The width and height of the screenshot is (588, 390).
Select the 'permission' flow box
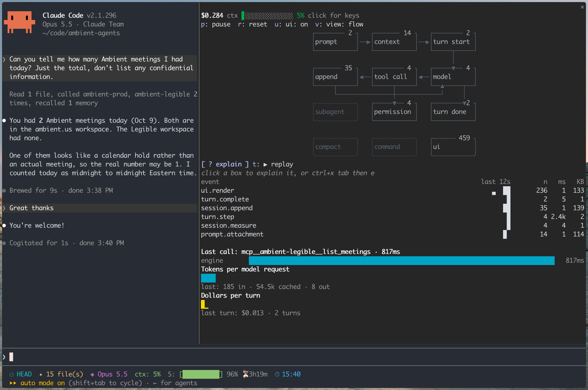[394, 112]
